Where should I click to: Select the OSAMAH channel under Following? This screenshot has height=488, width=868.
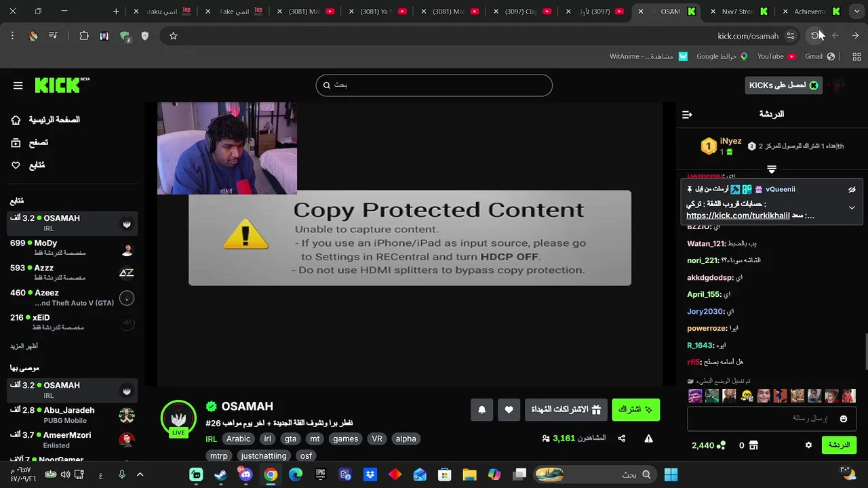(72, 223)
